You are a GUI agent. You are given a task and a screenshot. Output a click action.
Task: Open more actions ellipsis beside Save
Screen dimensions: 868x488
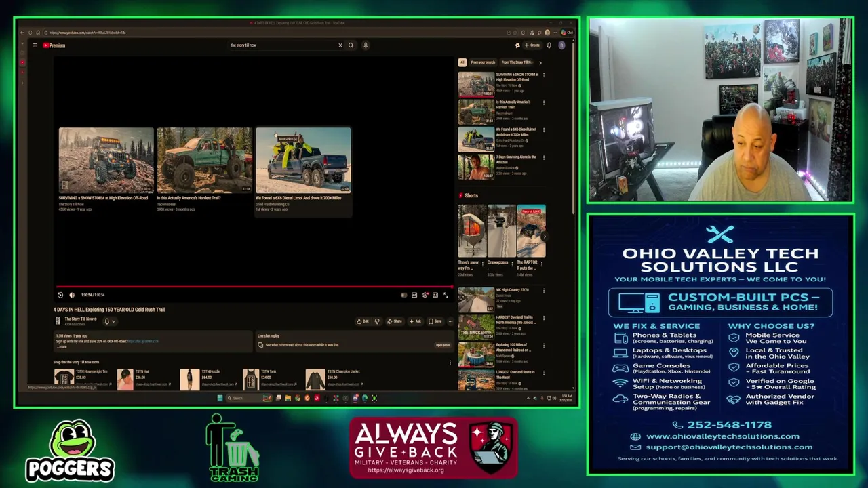450,321
